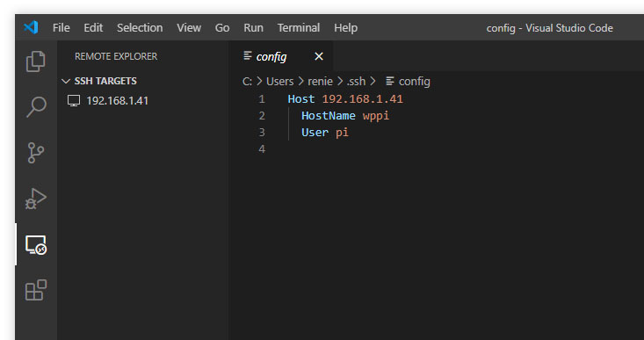
Task: Click the pi value on line 3
Action: point(342,133)
